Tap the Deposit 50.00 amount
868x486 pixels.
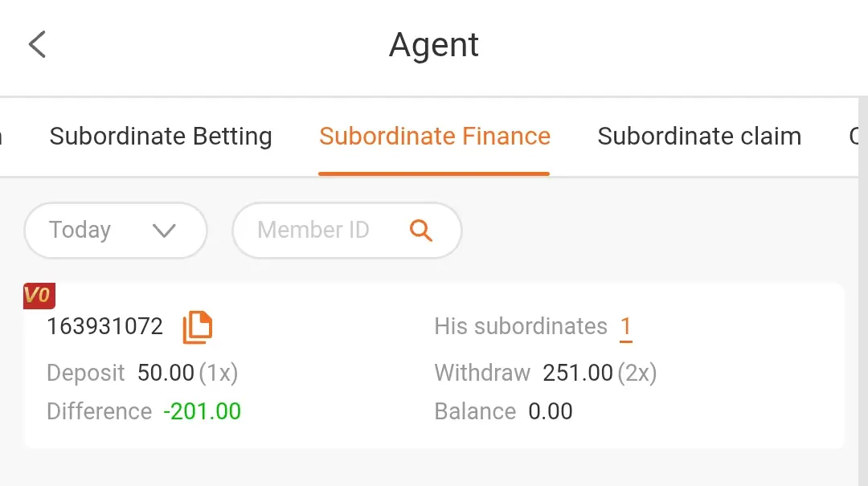pos(166,373)
